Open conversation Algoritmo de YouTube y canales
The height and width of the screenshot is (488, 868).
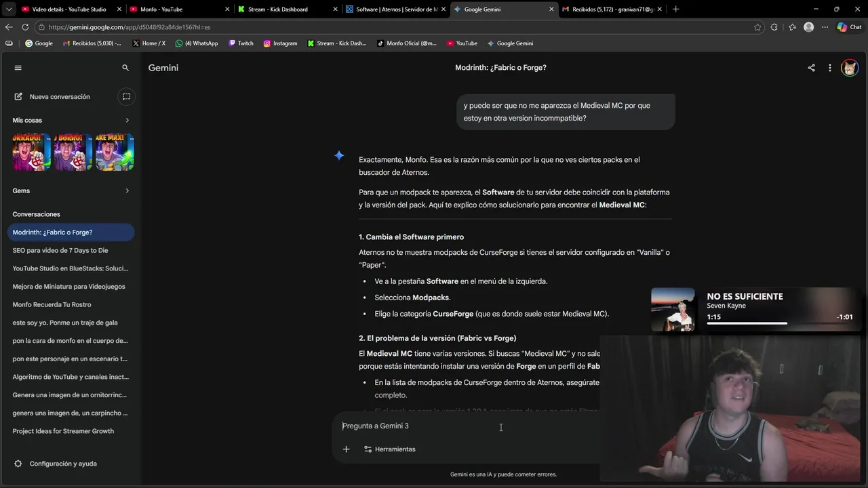pyautogui.click(x=71, y=377)
